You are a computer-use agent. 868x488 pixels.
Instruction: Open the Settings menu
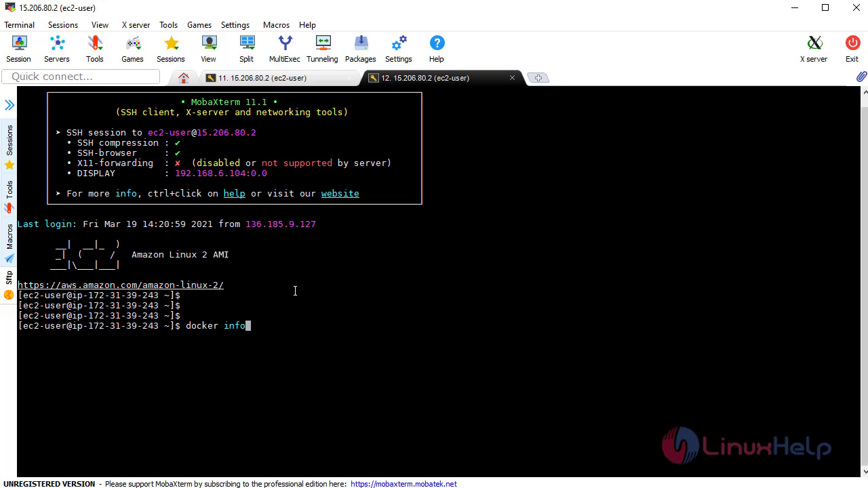point(235,25)
